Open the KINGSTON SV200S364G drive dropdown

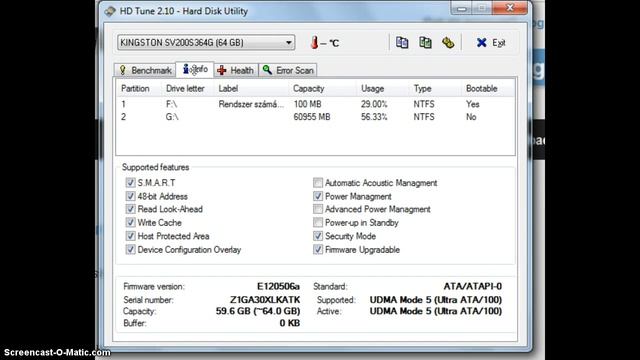(206, 42)
